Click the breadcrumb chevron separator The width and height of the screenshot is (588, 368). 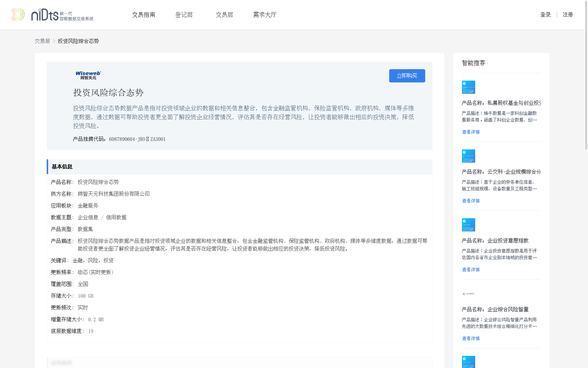pos(54,41)
